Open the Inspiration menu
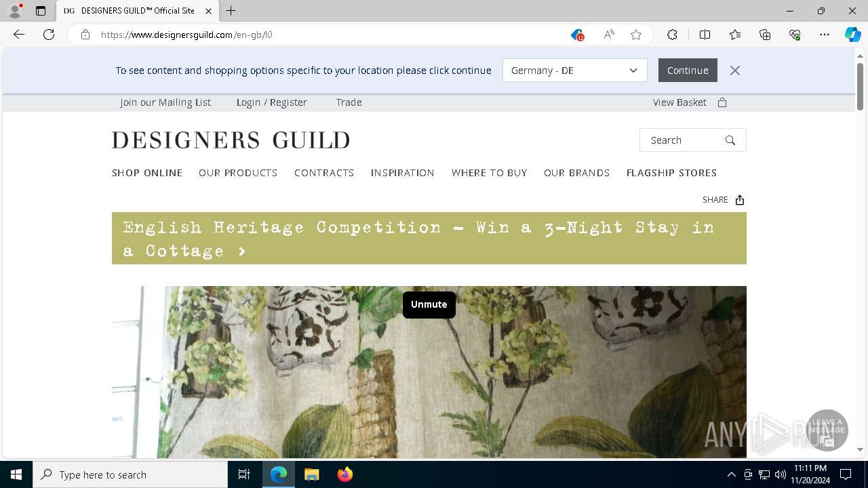Image resolution: width=868 pixels, height=488 pixels. coord(403,173)
